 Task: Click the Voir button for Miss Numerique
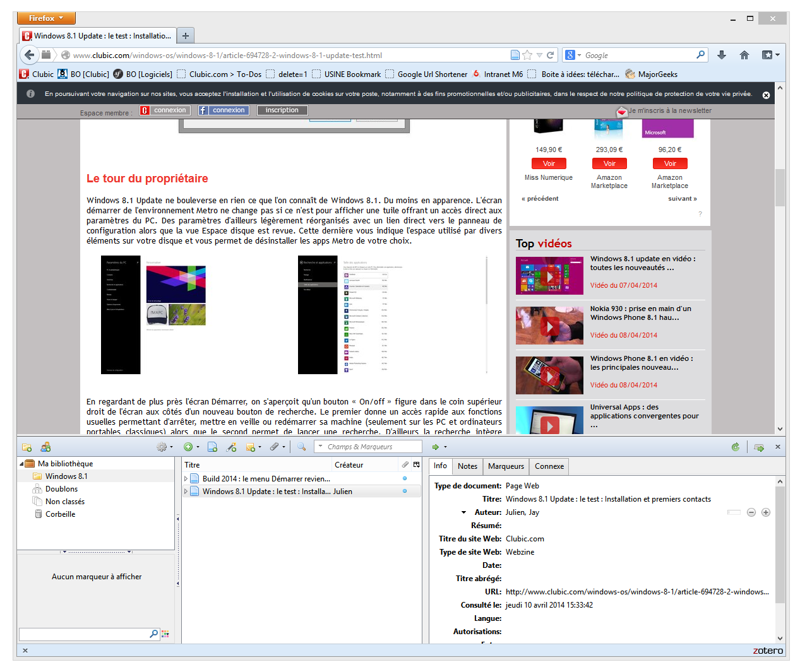point(549,164)
